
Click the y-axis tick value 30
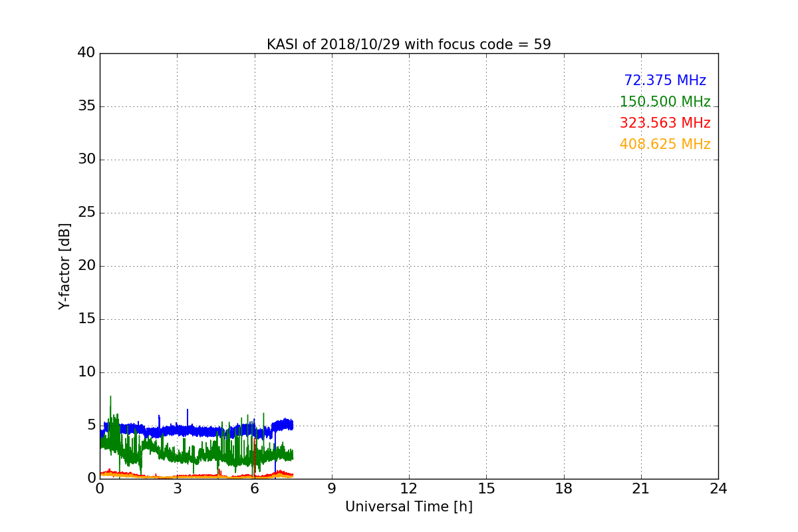(x=86, y=160)
